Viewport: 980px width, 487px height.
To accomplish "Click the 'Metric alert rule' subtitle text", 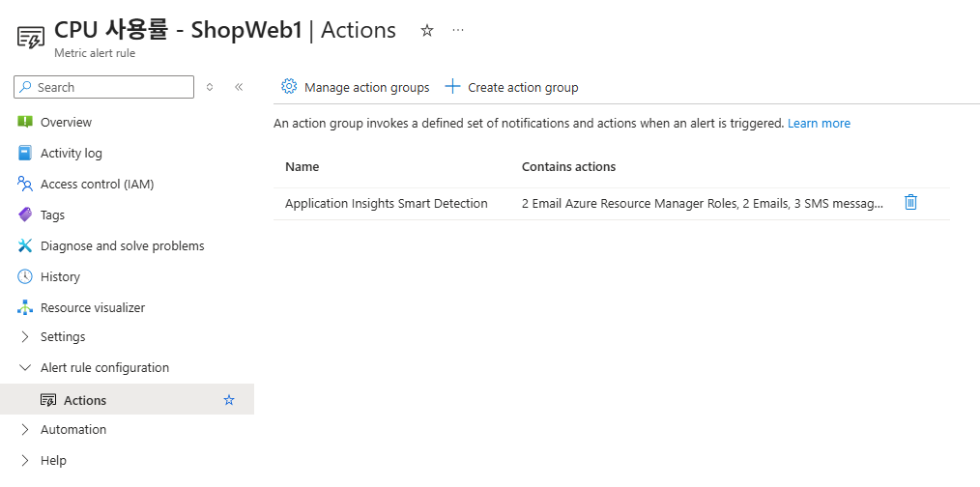I will click(95, 53).
